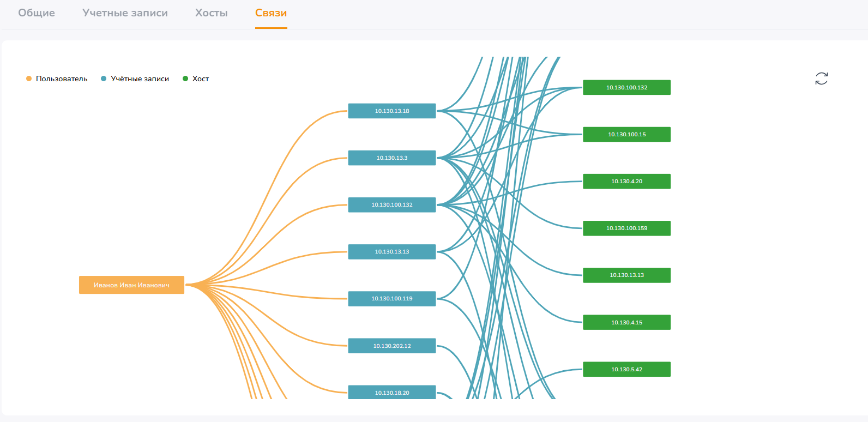The image size is (868, 422).
Task: Click the green host node 10.130.100.132
Action: (x=626, y=87)
